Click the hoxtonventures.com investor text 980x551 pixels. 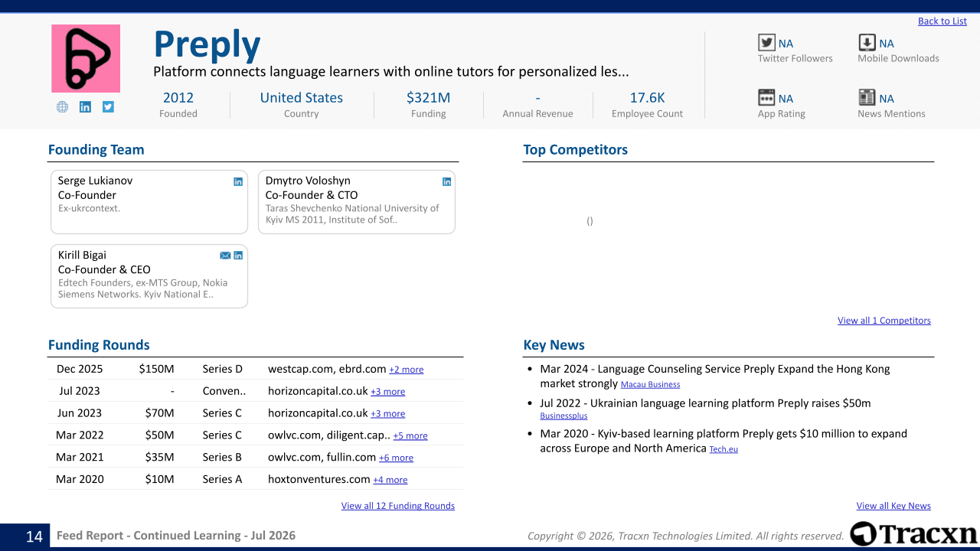tap(319, 479)
